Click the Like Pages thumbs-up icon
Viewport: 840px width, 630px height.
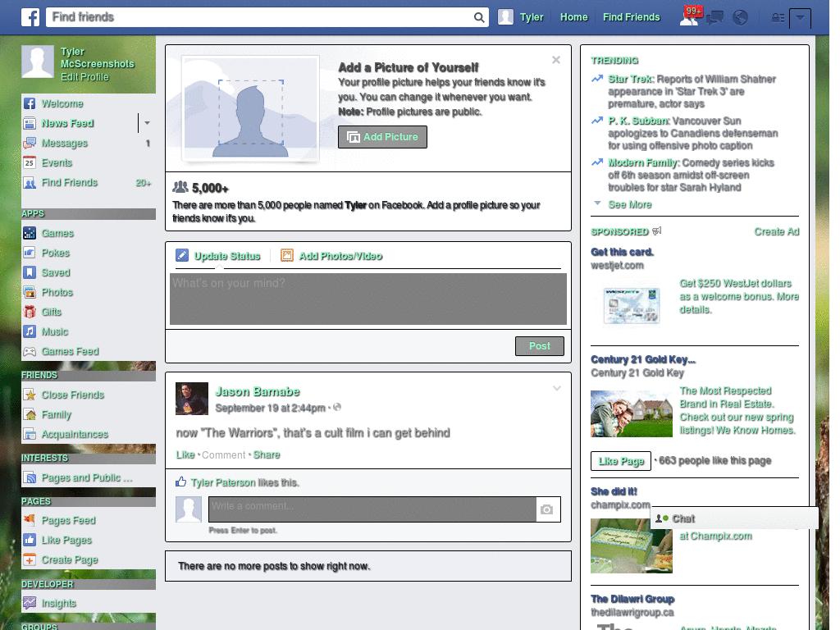coord(30,540)
